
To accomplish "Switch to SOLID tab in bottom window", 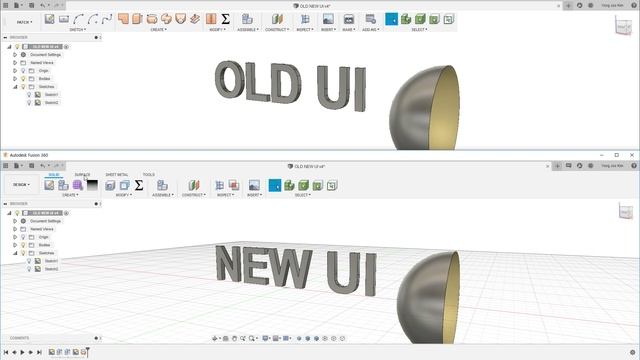I will click(x=54, y=175).
